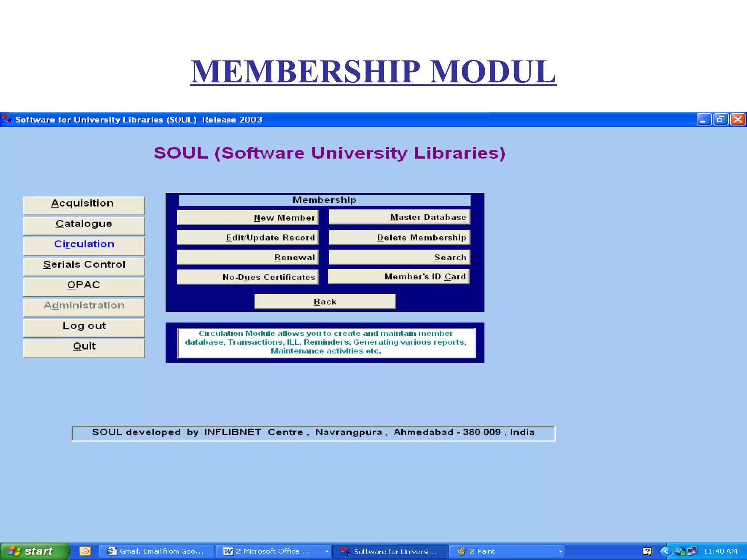Open the OPAC module

click(x=84, y=287)
